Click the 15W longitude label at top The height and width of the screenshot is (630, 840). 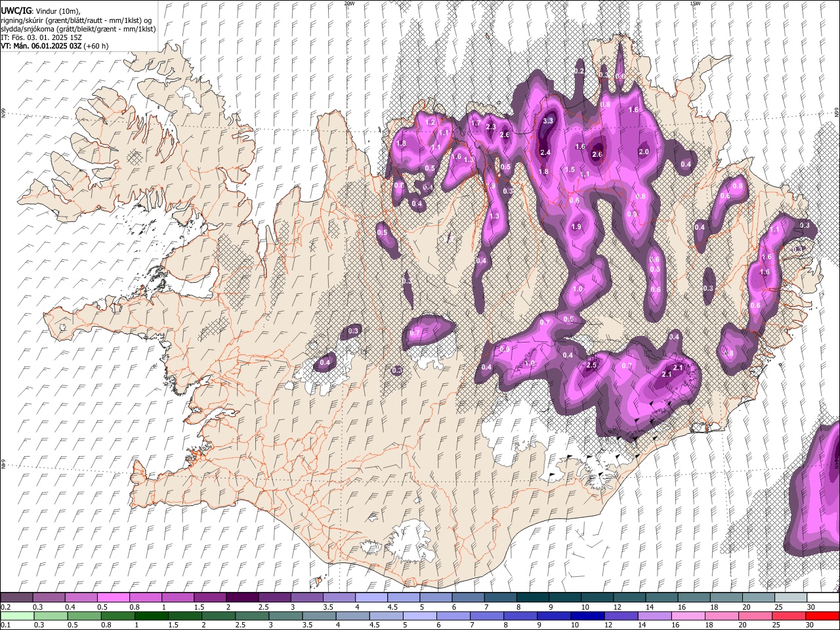(x=695, y=3)
